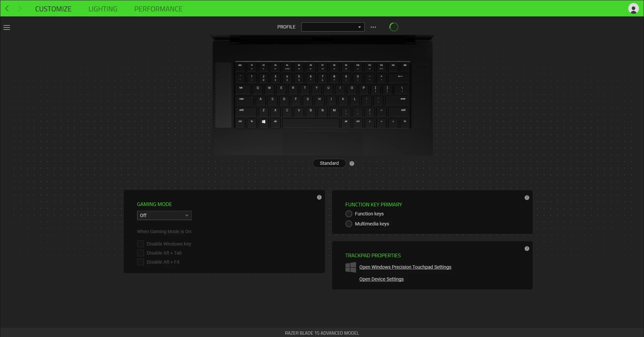This screenshot has height=337, width=644.
Task: Select the spacebar on the keyboard
Action: coord(311,123)
